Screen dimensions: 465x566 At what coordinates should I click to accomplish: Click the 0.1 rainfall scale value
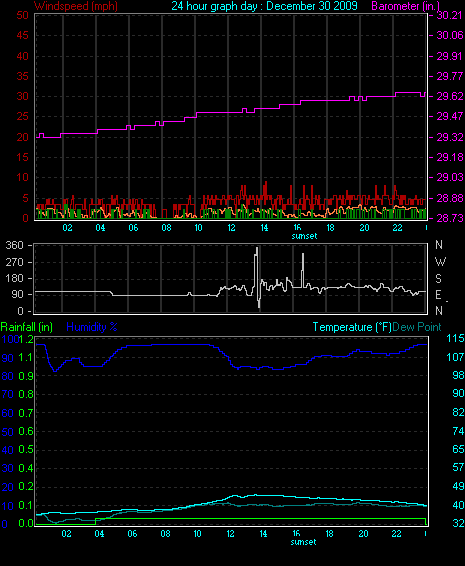pyautogui.click(x=26, y=505)
